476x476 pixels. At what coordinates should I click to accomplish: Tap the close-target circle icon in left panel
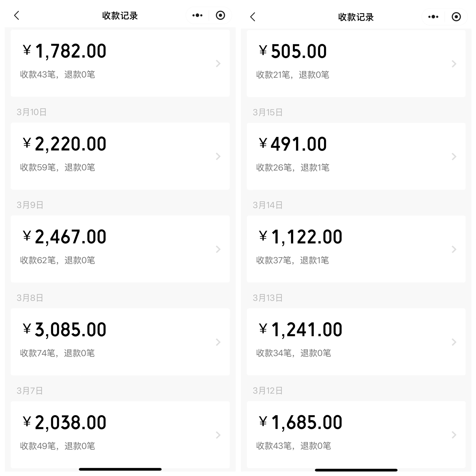[220, 15]
